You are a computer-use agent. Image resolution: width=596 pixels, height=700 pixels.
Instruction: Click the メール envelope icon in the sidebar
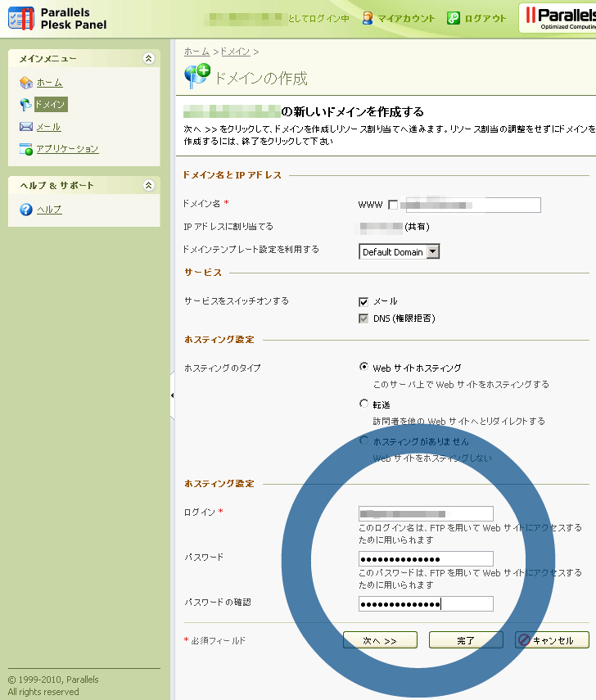(x=26, y=127)
